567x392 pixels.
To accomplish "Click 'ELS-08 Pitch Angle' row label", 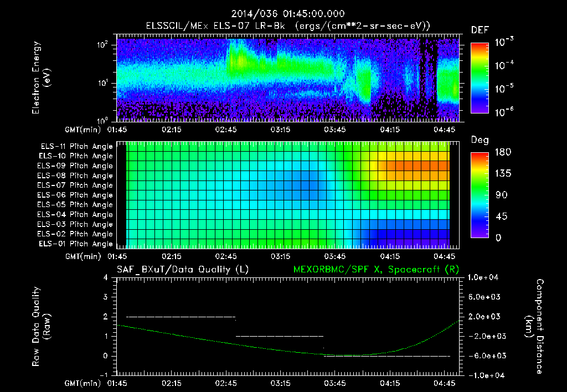I will coord(75,176).
